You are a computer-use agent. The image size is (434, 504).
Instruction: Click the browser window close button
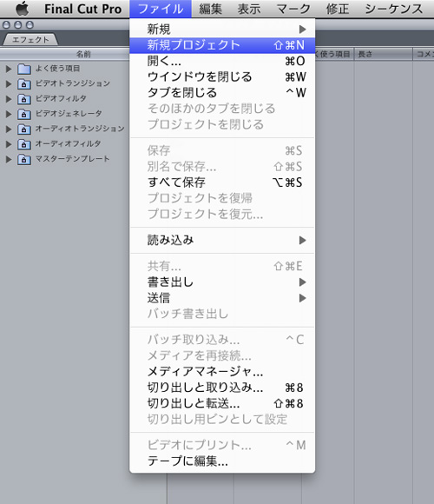pyautogui.click(x=6, y=24)
